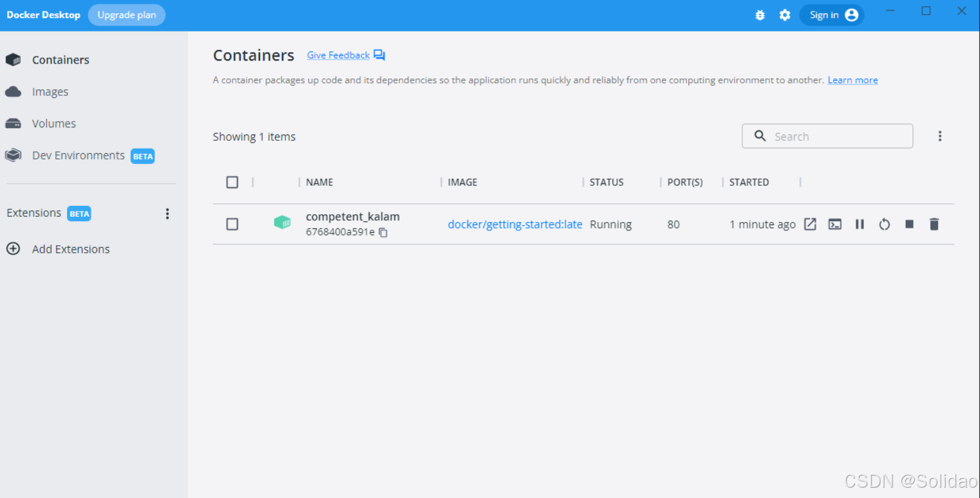The image size is (980, 498).
Task: Maximize the Docker Desktop window
Action: pos(926,11)
